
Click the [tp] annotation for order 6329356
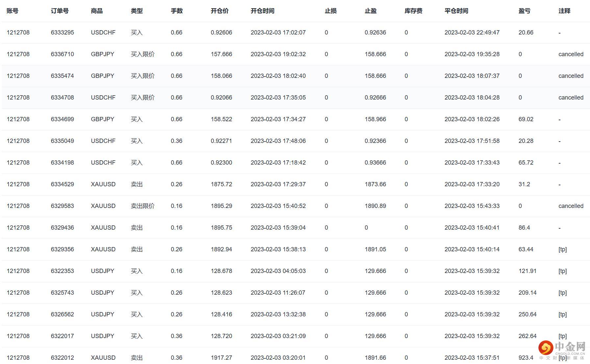click(563, 249)
